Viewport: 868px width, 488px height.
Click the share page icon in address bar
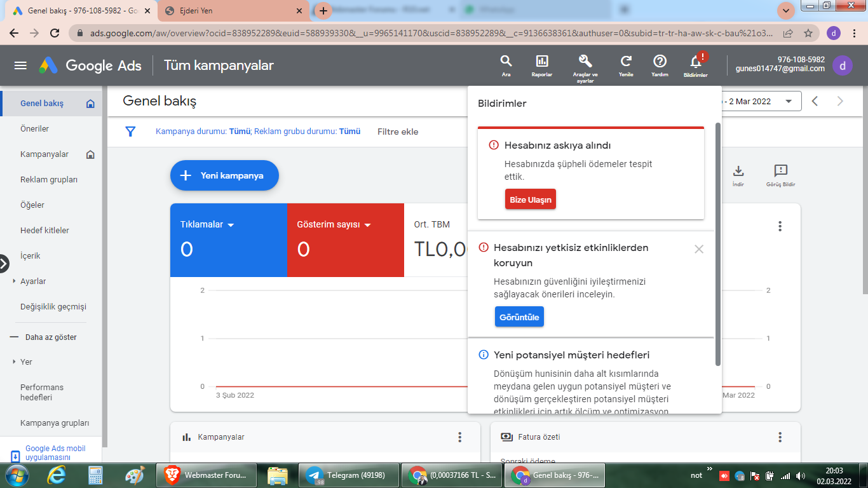pos(788,33)
